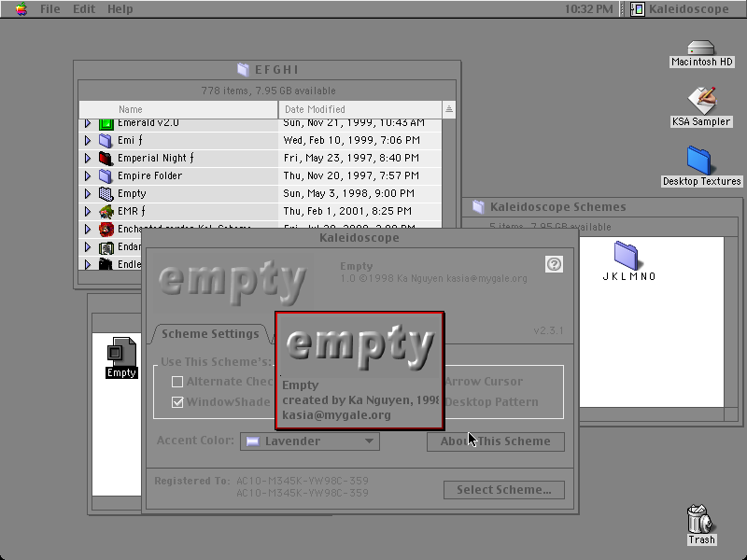Click the Macintosh HD drive icon
The width and height of the screenshot is (747, 560).
[701, 48]
